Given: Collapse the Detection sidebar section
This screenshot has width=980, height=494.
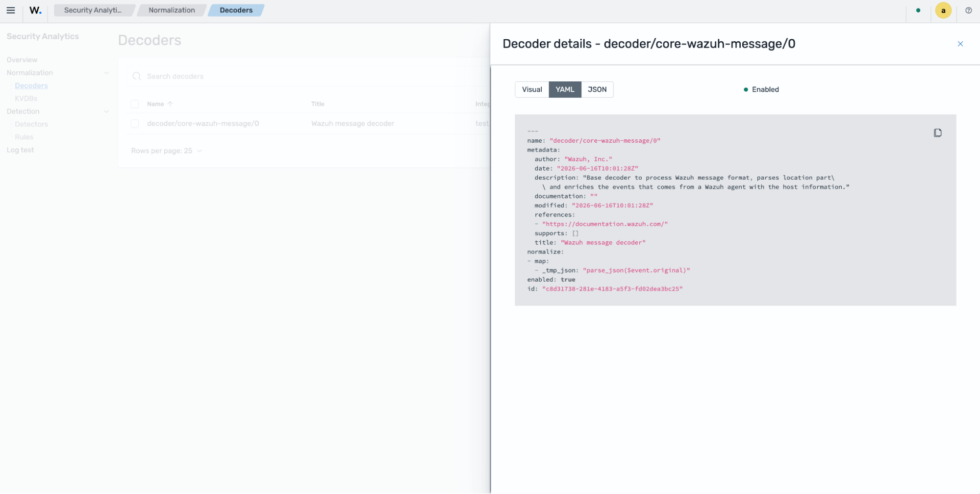Looking at the screenshot, I should coord(106,112).
